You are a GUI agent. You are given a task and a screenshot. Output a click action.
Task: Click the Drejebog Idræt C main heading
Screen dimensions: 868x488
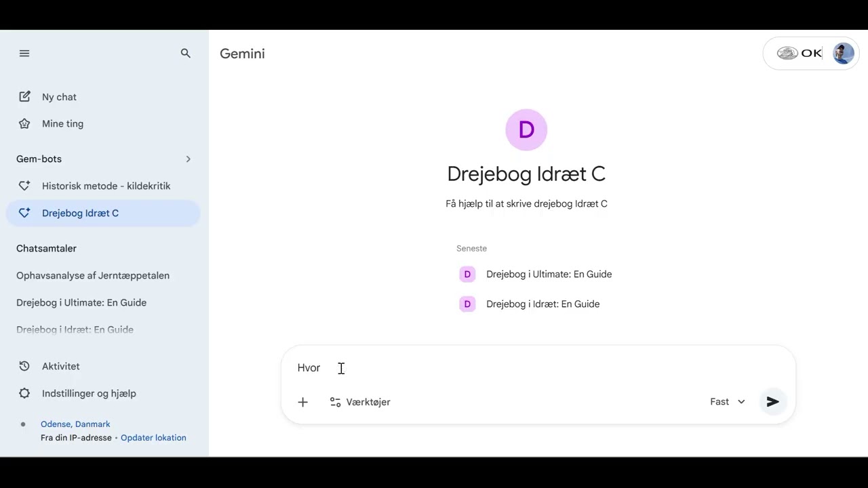coord(526,174)
